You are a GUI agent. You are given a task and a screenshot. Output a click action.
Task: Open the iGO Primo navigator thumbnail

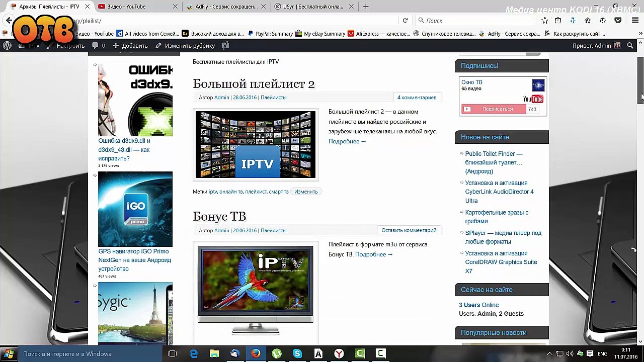[x=135, y=209]
